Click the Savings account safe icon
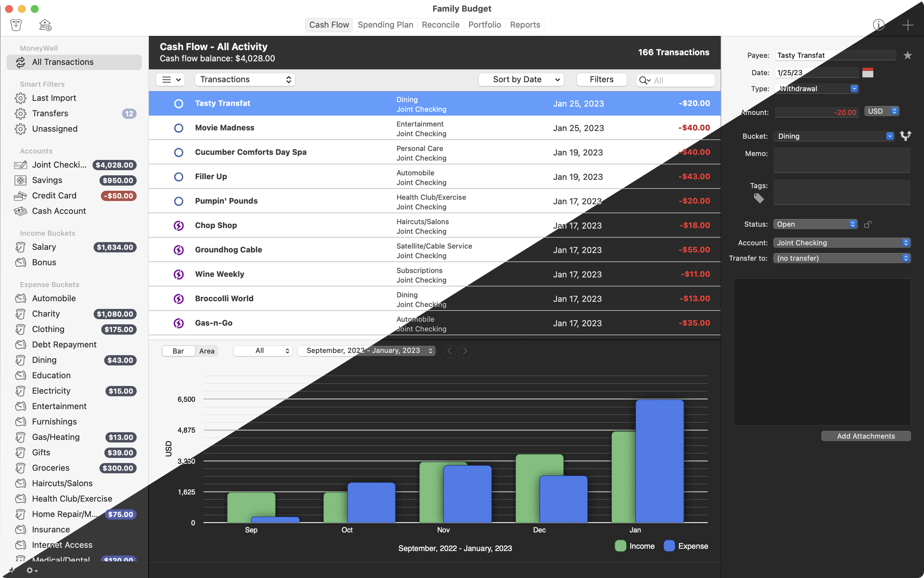The height and width of the screenshot is (578, 924). tap(21, 180)
